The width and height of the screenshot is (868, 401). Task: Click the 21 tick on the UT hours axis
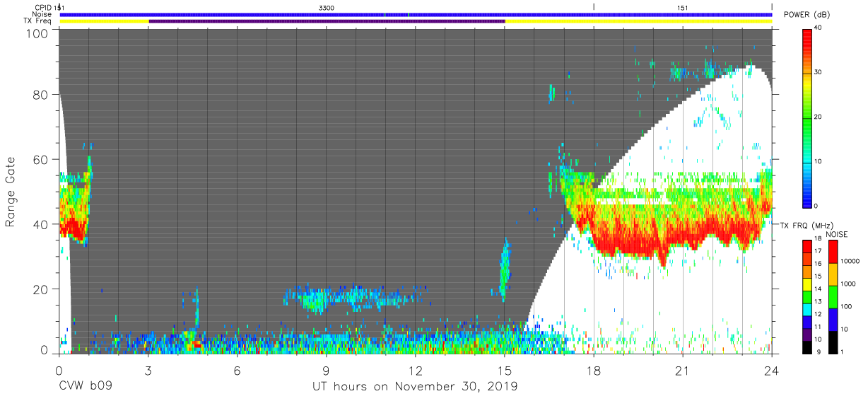[x=683, y=371]
